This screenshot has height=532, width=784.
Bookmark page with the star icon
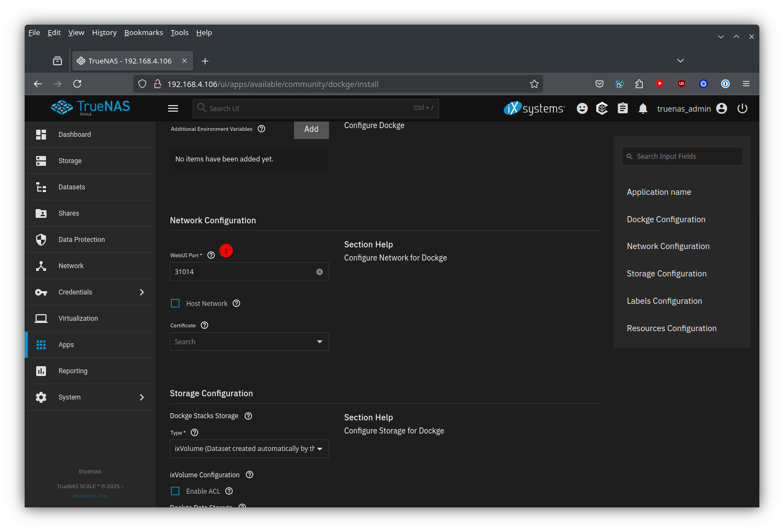click(x=534, y=84)
